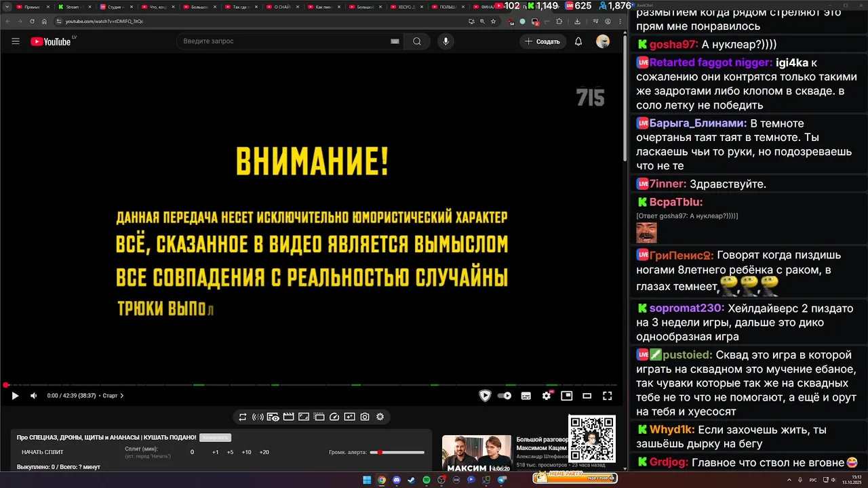Open Spotify from the taskbar

(x=427, y=480)
